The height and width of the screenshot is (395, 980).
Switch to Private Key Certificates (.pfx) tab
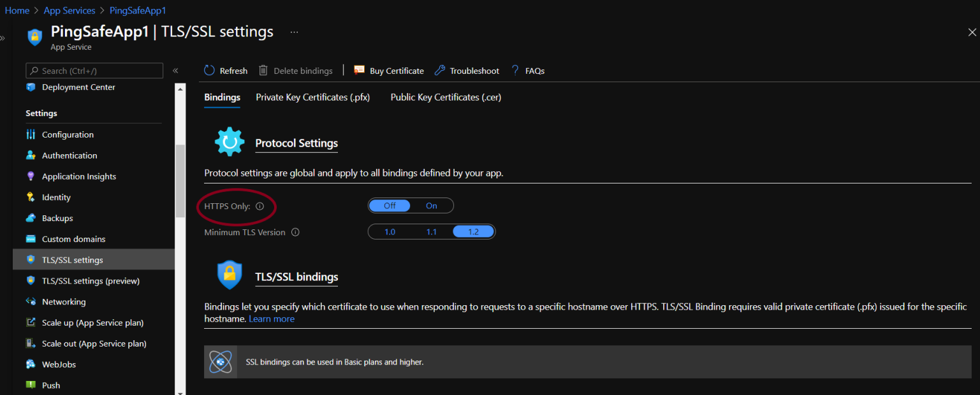pyautogui.click(x=312, y=97)
